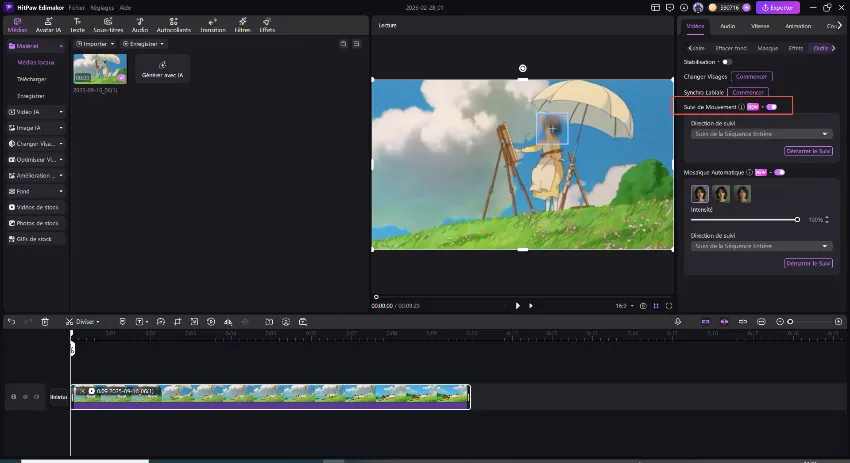Viewport: 850px width, 463px height.
Task: Open the Avatar IA tool
Action: coord(48,25)
